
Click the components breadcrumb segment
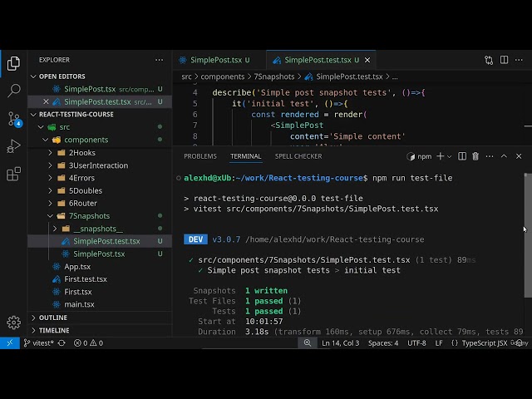[x=222, y=76]
